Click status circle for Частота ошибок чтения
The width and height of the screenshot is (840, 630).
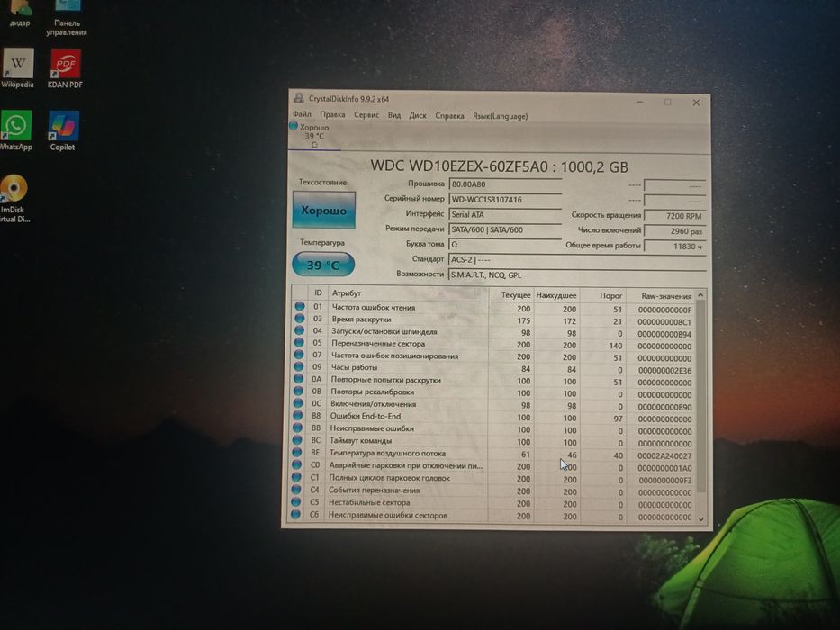click(300, 306)
